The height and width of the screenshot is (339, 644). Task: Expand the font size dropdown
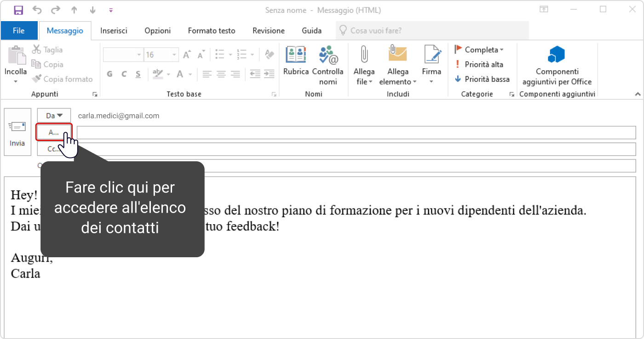click(x=174, y=55)
